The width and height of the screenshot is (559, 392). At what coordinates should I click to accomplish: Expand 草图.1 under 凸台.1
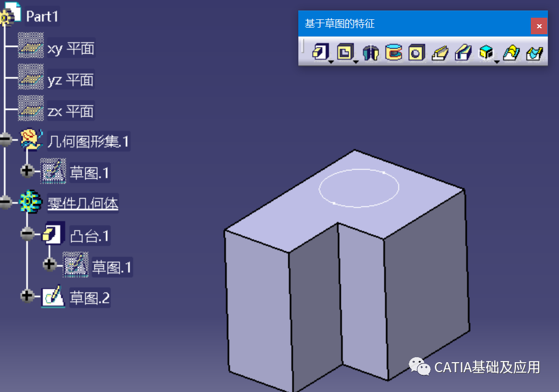(x=49, y=264)
